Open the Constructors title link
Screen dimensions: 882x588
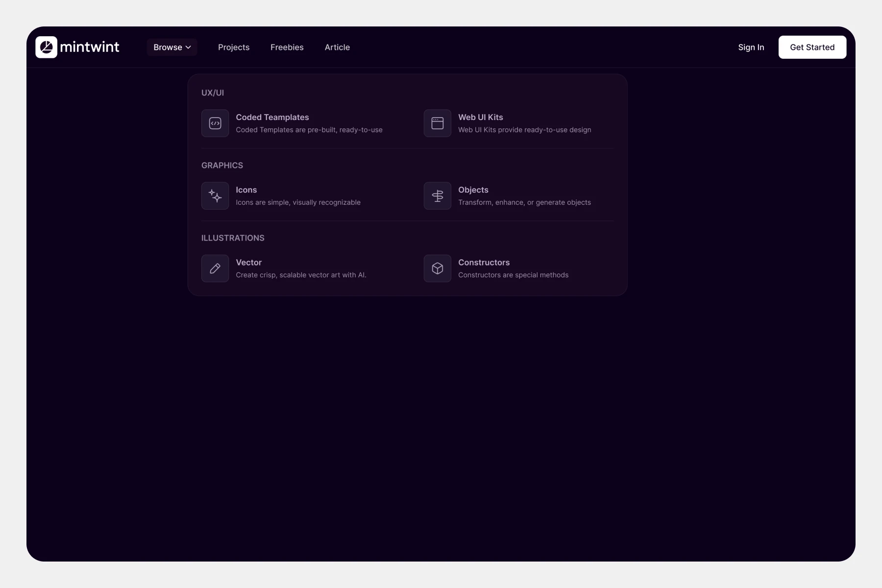click(x=484, y=263)
